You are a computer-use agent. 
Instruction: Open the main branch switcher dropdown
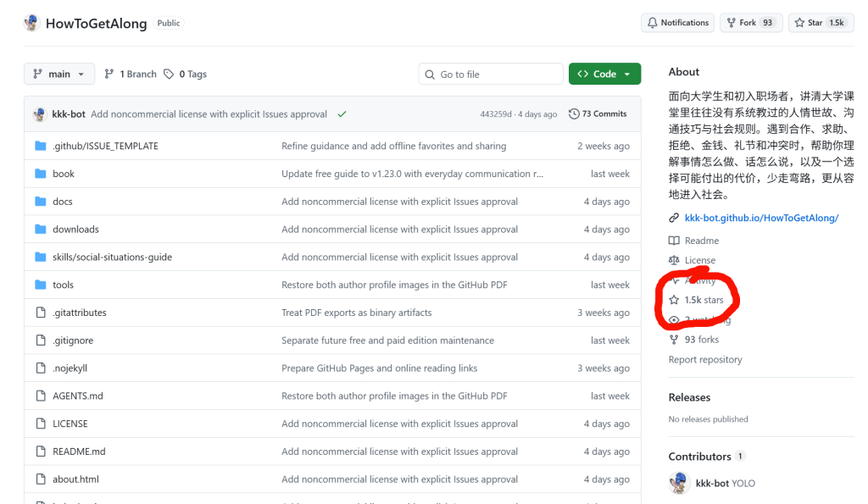click(59, 75)
